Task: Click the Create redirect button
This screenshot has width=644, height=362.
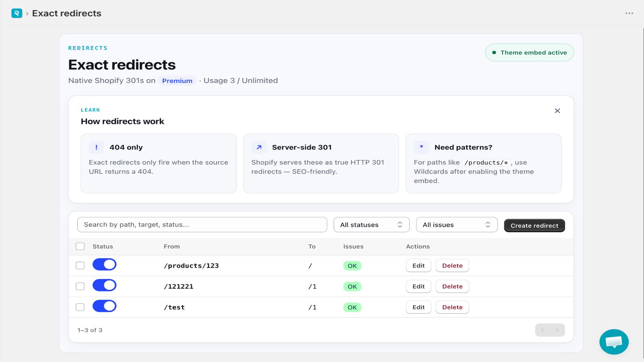Action: tap(535, 226)
